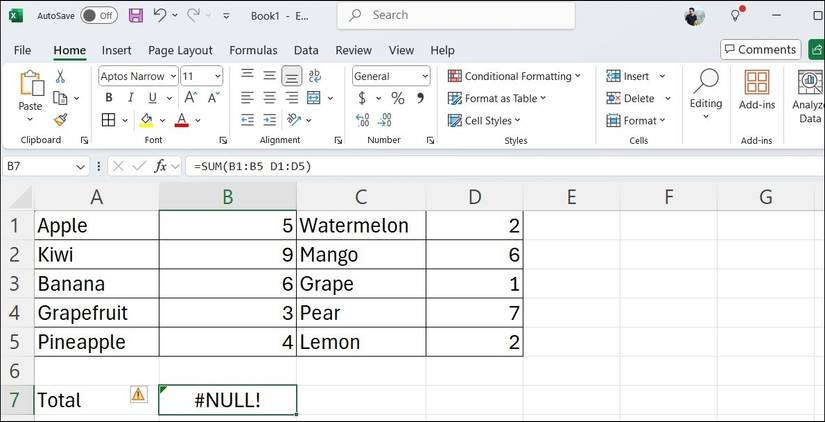The image size is (825, 422).
Task: Apply percent style formatting
Action: coord(397,98)
